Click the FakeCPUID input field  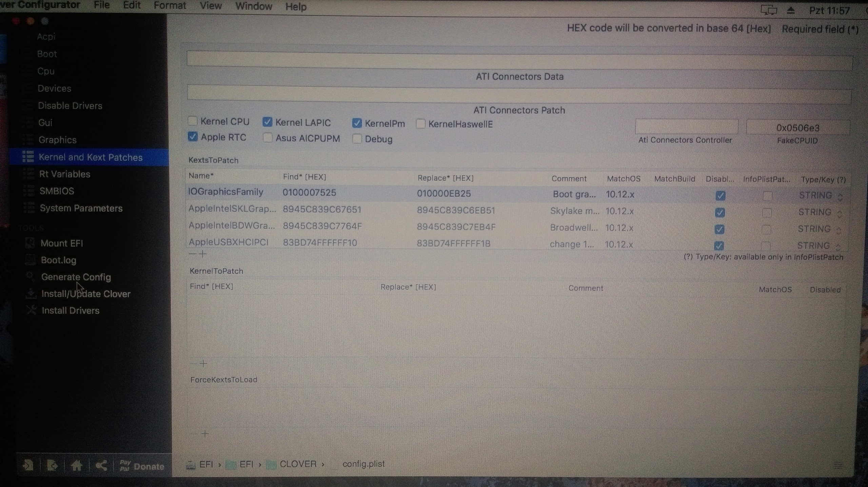pyautogui.click(x=797, y=128)
